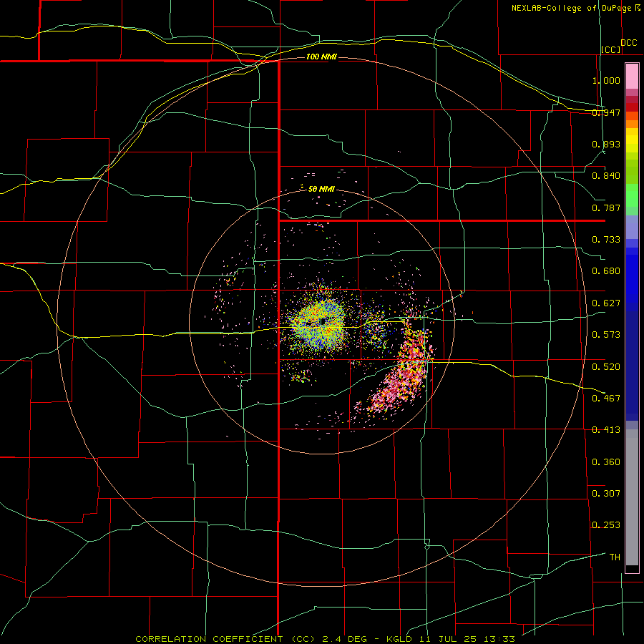The width and height of the screenshot is (644, 644).
Task: Click the 0.520 color scale value
Action: pos(606,367)
